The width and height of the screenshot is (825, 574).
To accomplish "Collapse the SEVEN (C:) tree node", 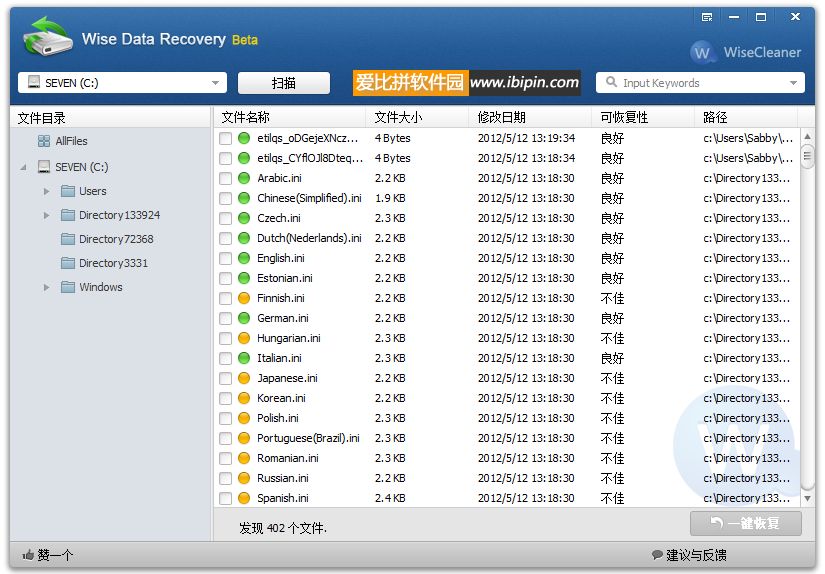I will pos(23,167).
